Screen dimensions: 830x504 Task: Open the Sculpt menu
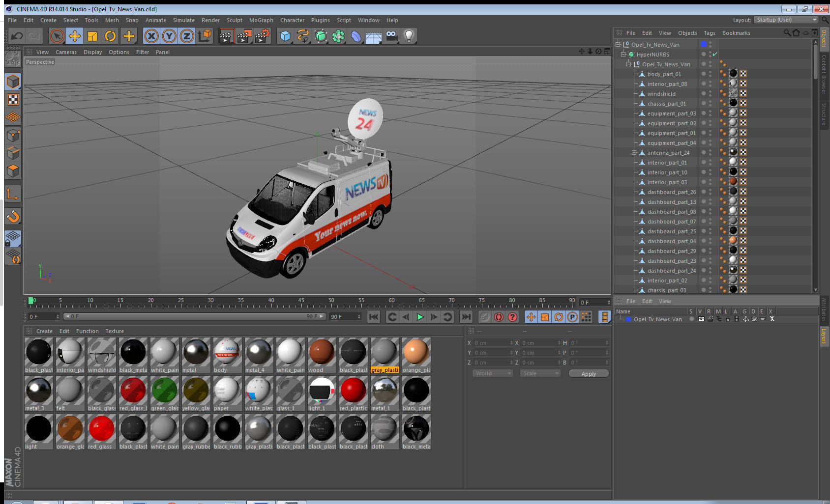[x=235, y=20]
